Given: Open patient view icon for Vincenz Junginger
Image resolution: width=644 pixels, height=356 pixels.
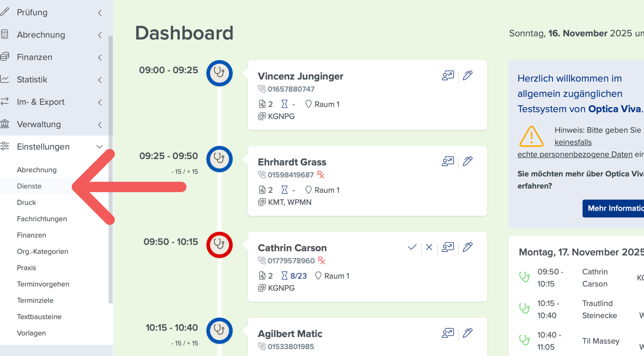Looking at the screenshot, I should (448, 76).
